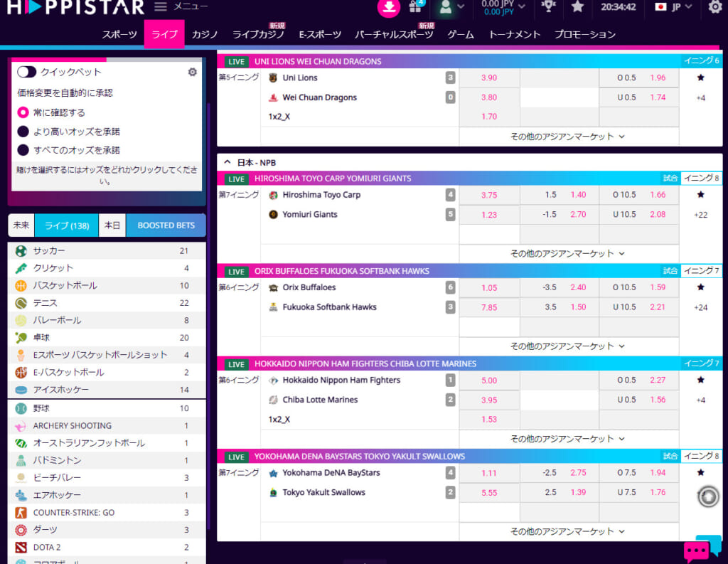Select 常に確認する radio option
This screenshot has height=564, width=728.
23,112
